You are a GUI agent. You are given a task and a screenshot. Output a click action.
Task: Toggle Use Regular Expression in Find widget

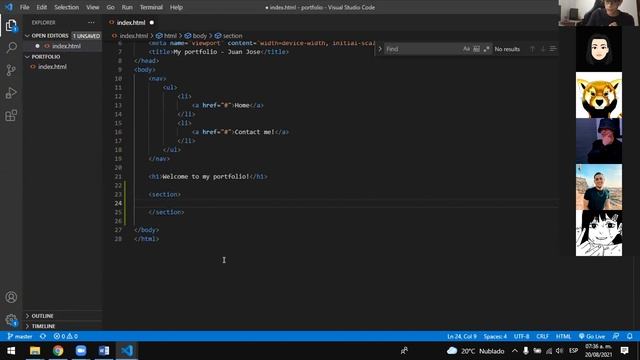(x=486, y=49)
